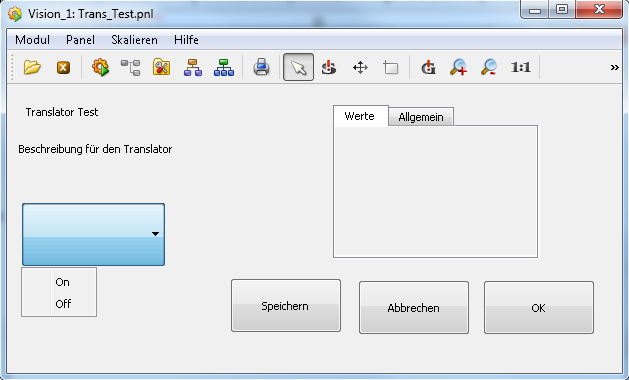This screenshot has width=629, height=380.
Task: Click the green topology hierarchy icon
Action: [x=224, y=67]
